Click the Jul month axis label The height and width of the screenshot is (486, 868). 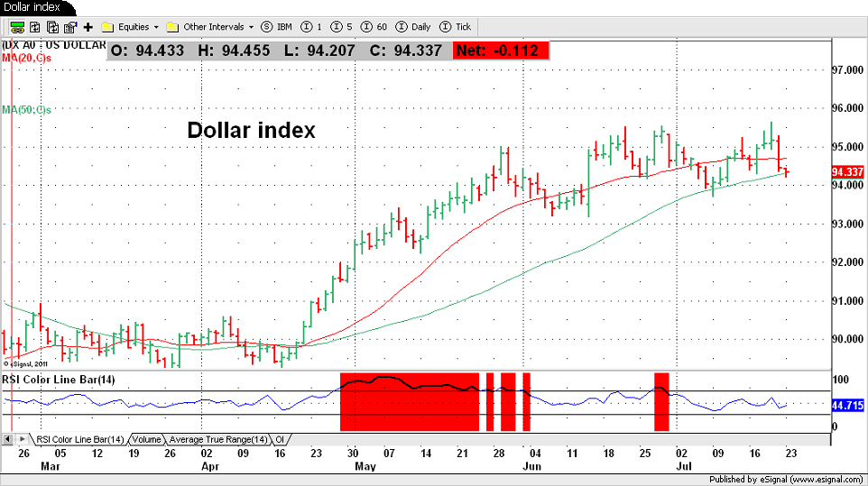point(684,467)
